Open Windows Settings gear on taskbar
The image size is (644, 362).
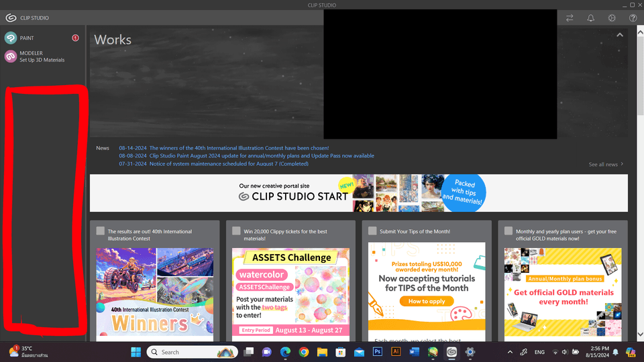[470, 352]
